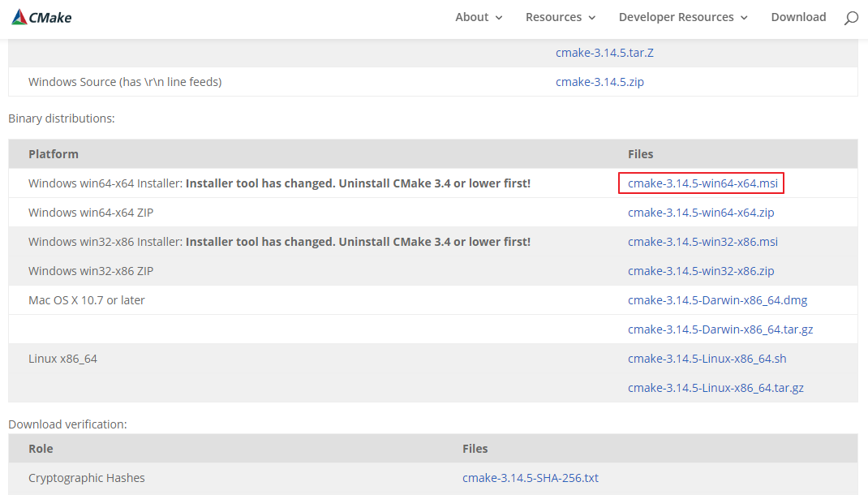Open cmake-3.14.5-SHA-256.txt hashes file

coord(531,478)
